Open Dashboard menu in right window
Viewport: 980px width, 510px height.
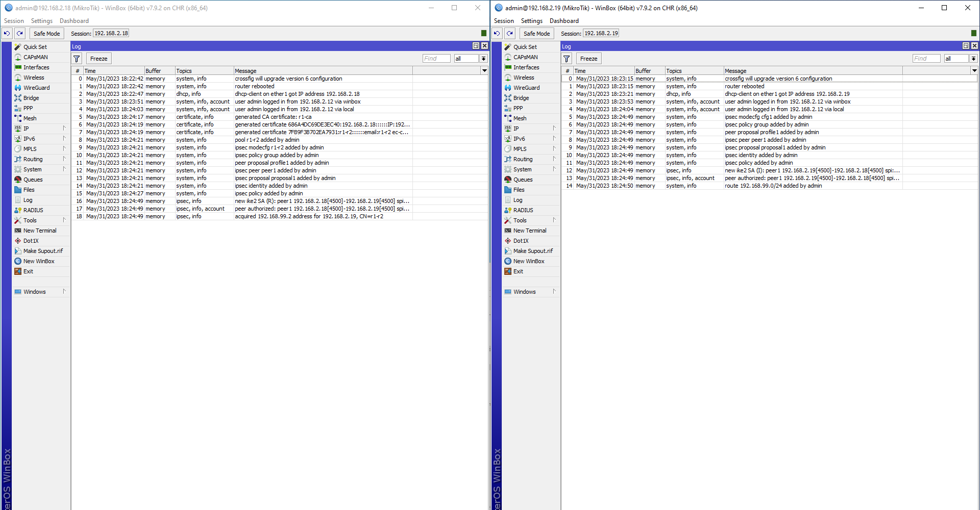click(x=564, y=21)
